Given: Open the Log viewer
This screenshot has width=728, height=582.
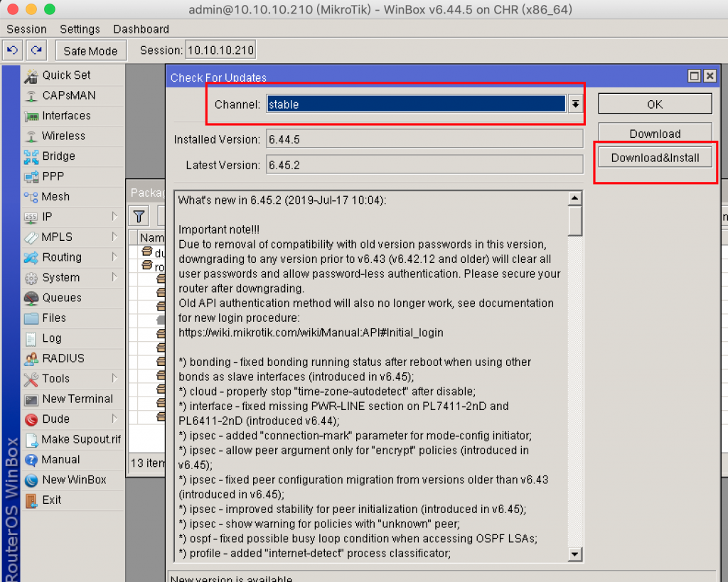Looking at the screenshot, I should point(73,338).
